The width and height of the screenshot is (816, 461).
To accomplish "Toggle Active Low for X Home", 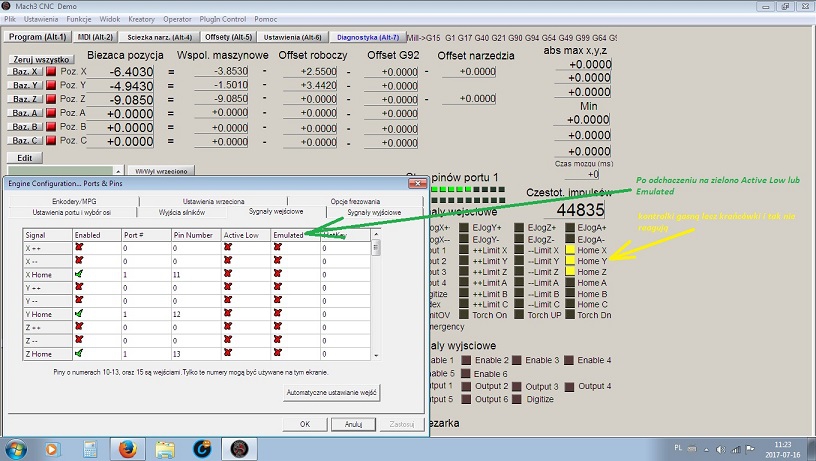I will click(227, 274).
